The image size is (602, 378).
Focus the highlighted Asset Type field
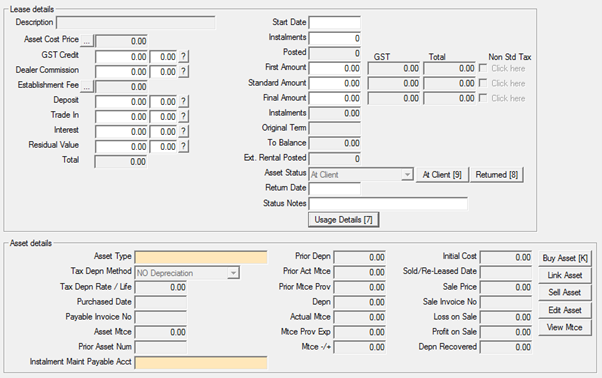(x=201, y=257)
